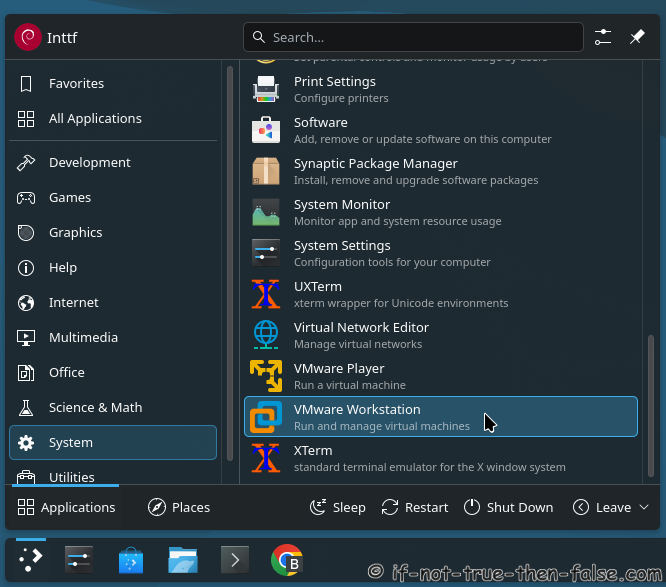The image size is (666, 587).
Task: Open application launcher in taskbar
Action: pos(31,560)
